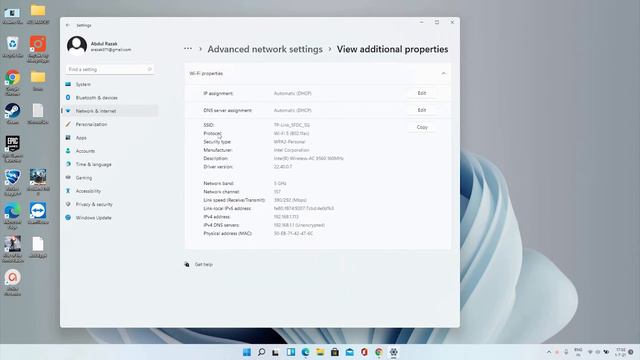The width and height of the screenshot is (640, 360).
Task: Click the Find a setting search box
Action: [x=109, y=69]
